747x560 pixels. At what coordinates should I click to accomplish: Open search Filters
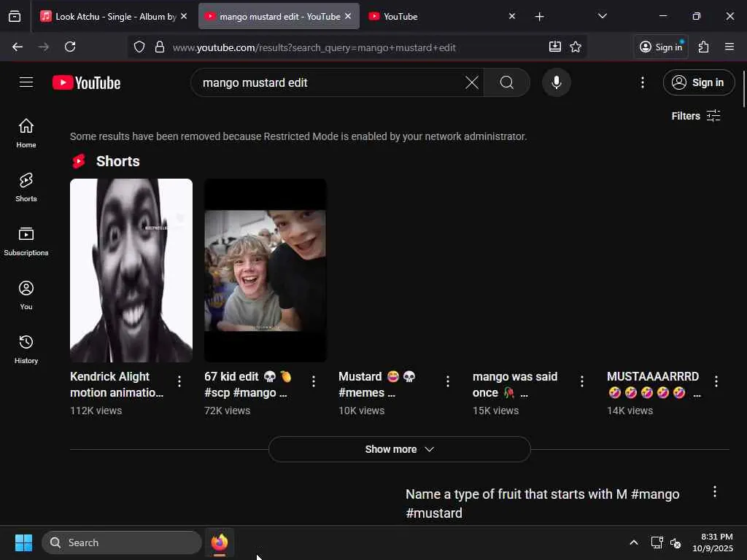(696, 116)
